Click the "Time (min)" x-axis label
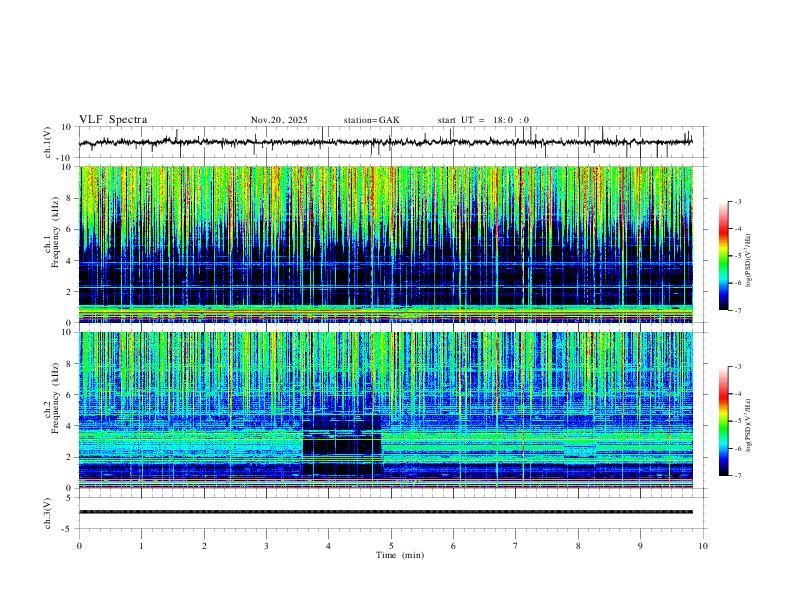792x612 pixels. [x=400, y=555]
